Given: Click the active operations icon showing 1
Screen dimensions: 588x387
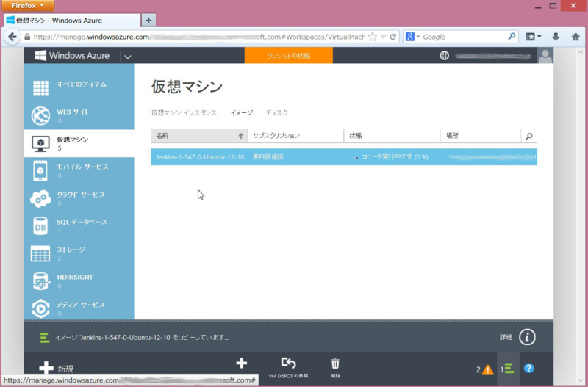Looking at the screenshot, I should tap(508, 369).
